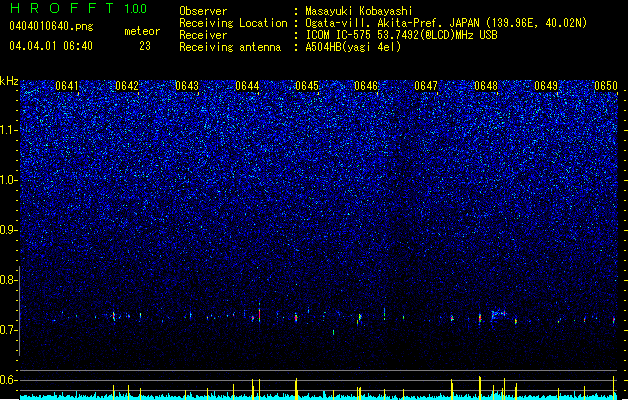The width and height of the screenshot is (629, 400).
Task: Click the 0.7 frequency axis label
Action: (8, 330)
